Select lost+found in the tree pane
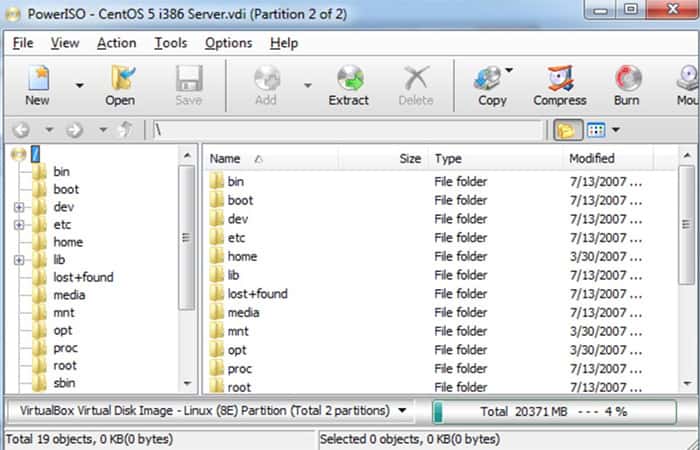This screenshot has width=700, height=450. [83, 277]
